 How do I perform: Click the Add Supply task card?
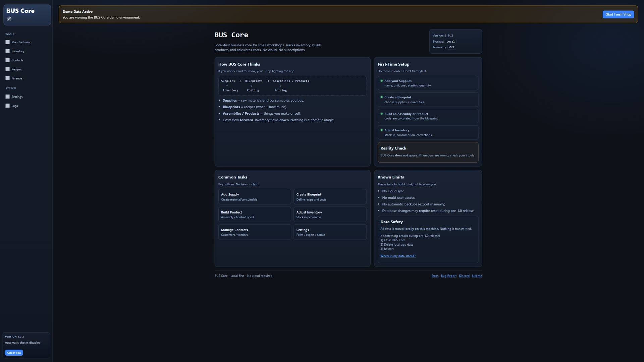point(254,197)
